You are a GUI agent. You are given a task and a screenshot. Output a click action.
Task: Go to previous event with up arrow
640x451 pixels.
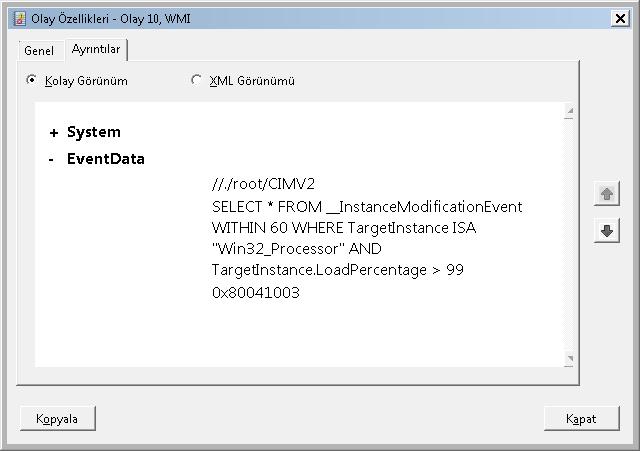pyautogui.click(x=607, y=193)
